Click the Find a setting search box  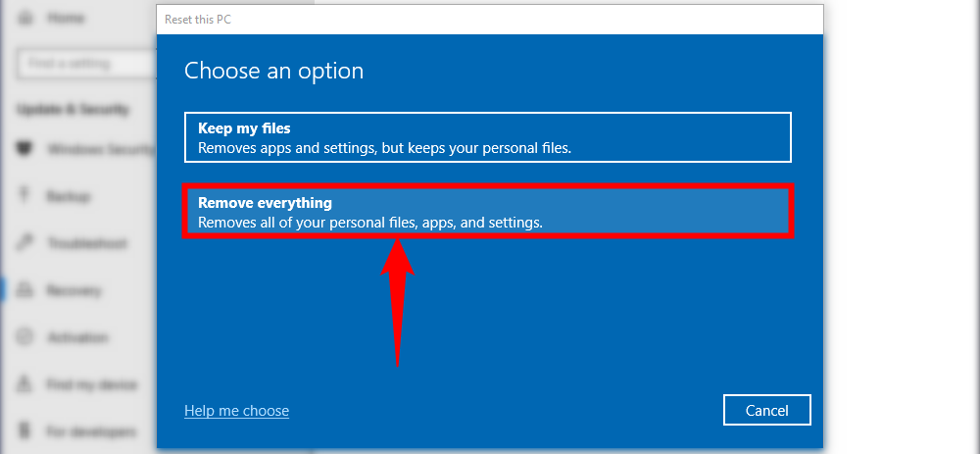tap(83, 64)
